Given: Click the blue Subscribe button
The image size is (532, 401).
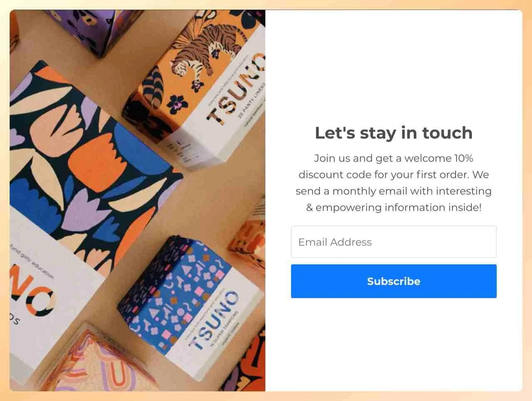Looking at the screenshot, I should click(394, 281).
